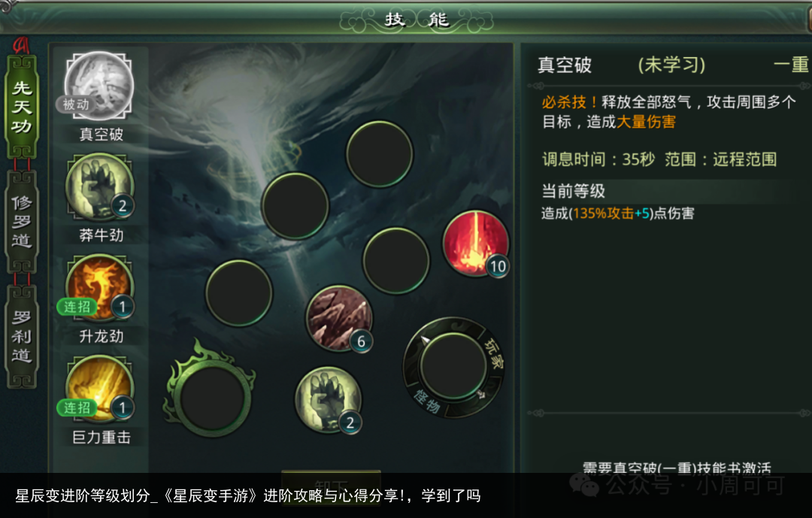Click the 怪物 label on the dial

pyautogui.click(x=427, y=401)
